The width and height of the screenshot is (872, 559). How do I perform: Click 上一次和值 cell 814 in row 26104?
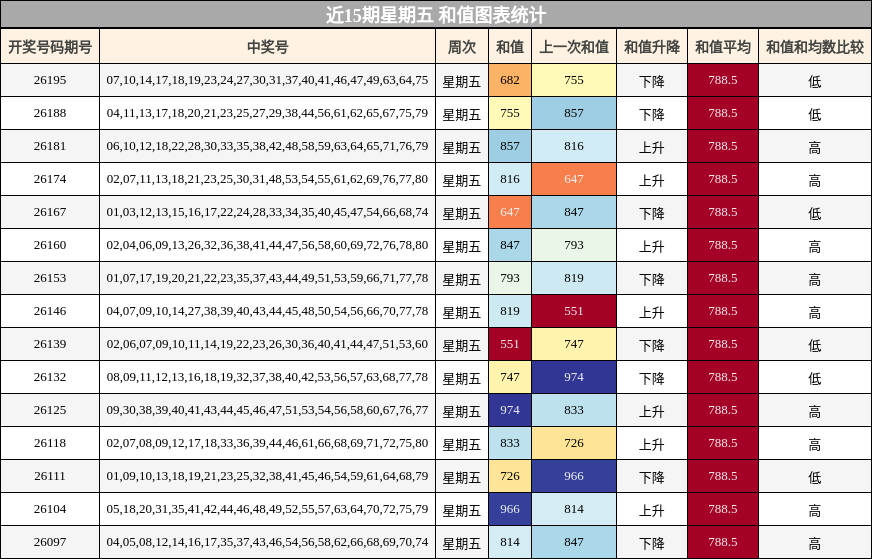(574, 509)
